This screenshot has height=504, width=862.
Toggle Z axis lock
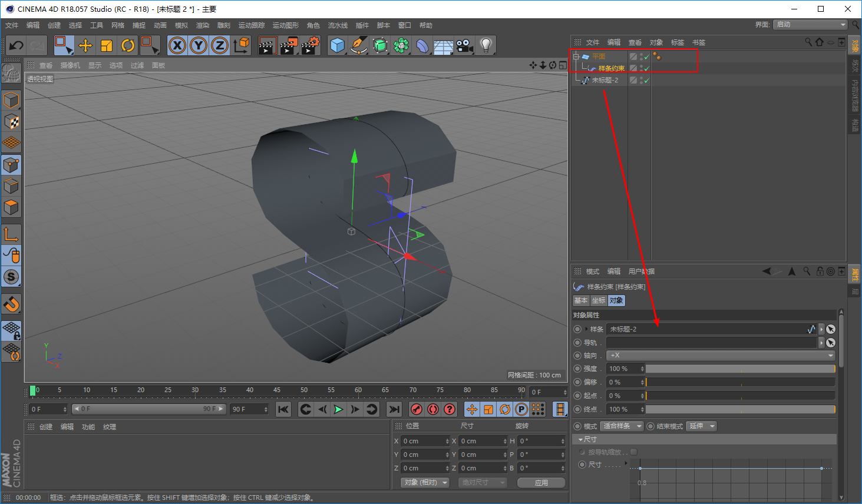coord(220,45)
